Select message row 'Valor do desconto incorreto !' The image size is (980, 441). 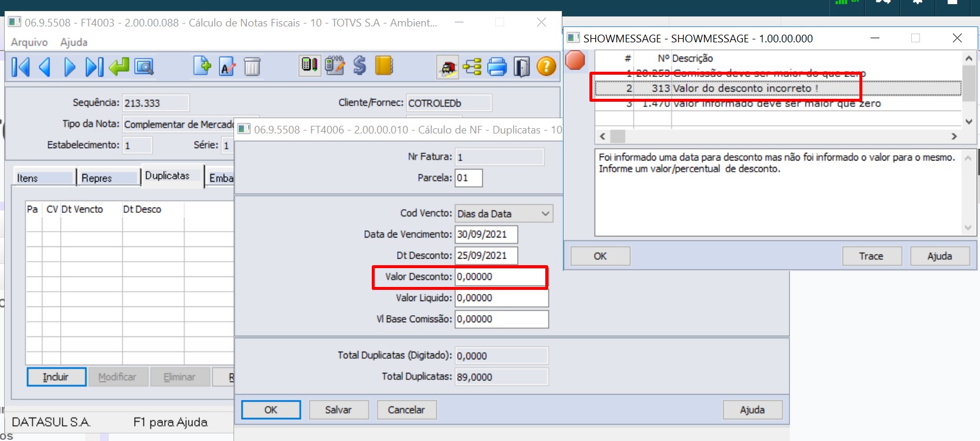778,88
